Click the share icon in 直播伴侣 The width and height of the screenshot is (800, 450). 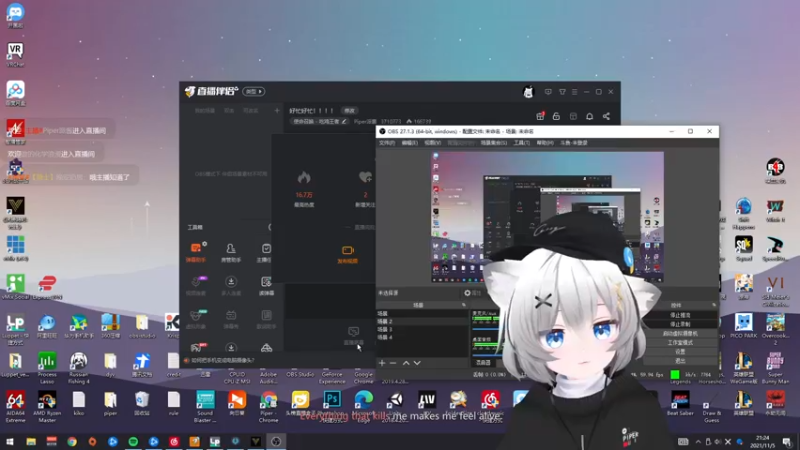(x=606, y=116)
